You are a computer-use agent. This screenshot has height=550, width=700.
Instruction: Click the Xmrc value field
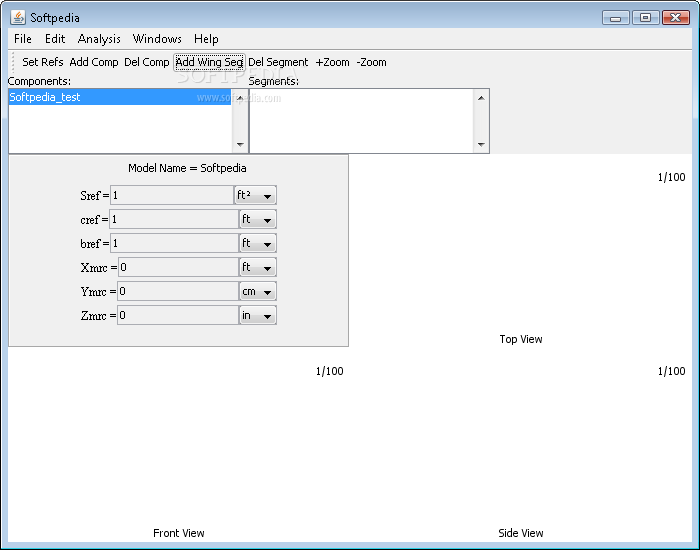click(x=179, y=267)
